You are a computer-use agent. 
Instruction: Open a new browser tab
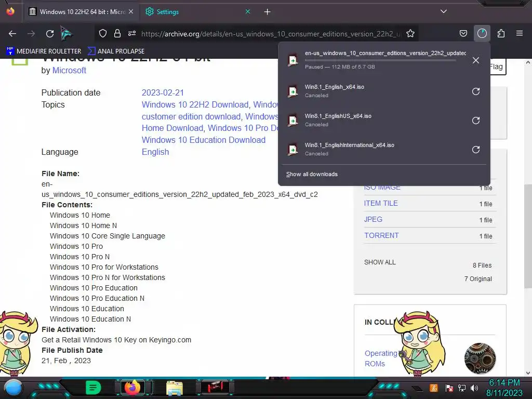point(268,12)
